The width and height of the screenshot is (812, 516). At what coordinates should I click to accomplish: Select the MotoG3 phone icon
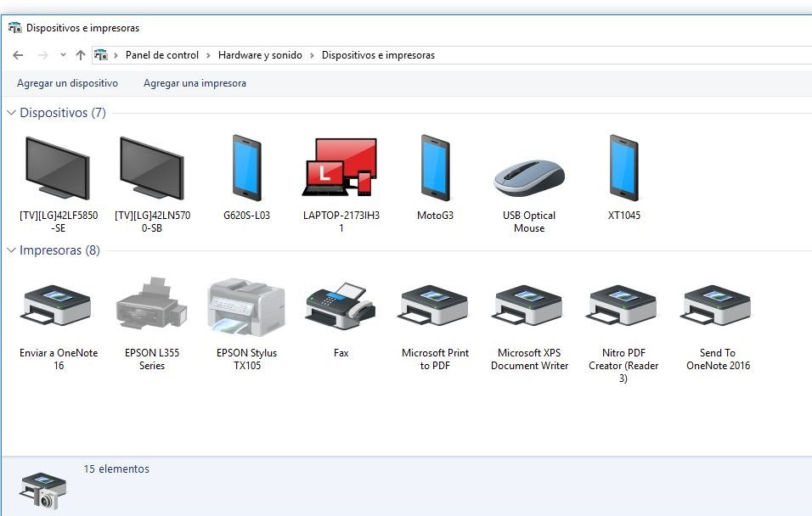coord(435,168)
